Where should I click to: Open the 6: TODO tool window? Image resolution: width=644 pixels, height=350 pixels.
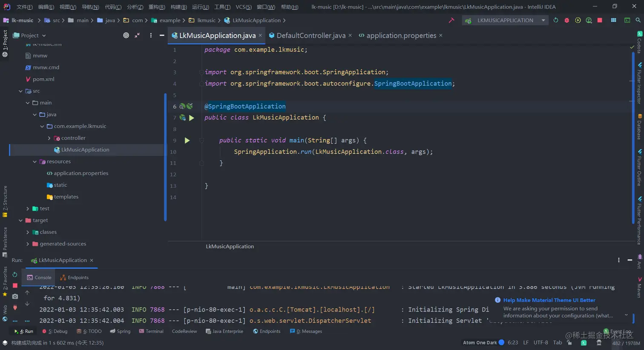tap(89, 331)
